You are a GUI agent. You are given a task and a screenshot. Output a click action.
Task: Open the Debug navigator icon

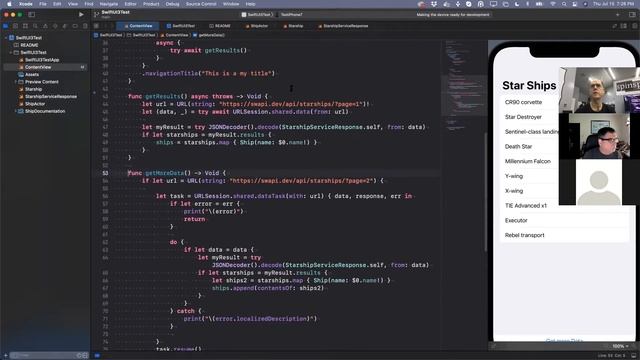[x=65, y=26]
